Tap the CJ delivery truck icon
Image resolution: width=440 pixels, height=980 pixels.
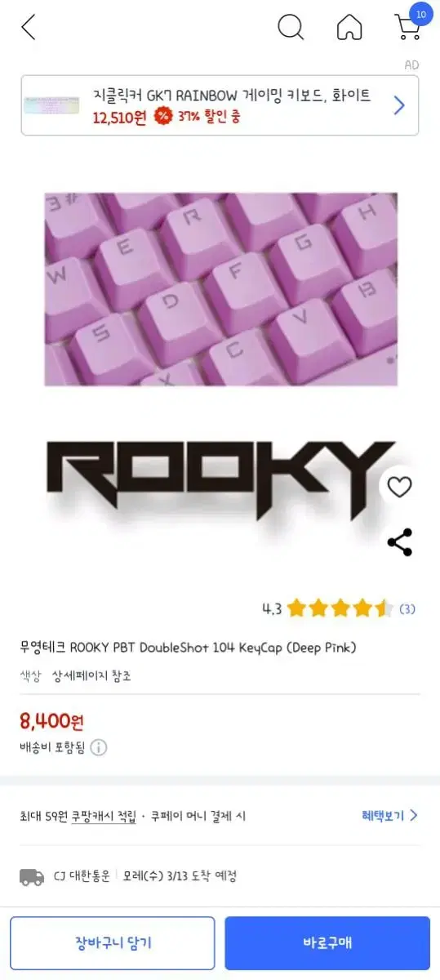(x=32, y=877)
